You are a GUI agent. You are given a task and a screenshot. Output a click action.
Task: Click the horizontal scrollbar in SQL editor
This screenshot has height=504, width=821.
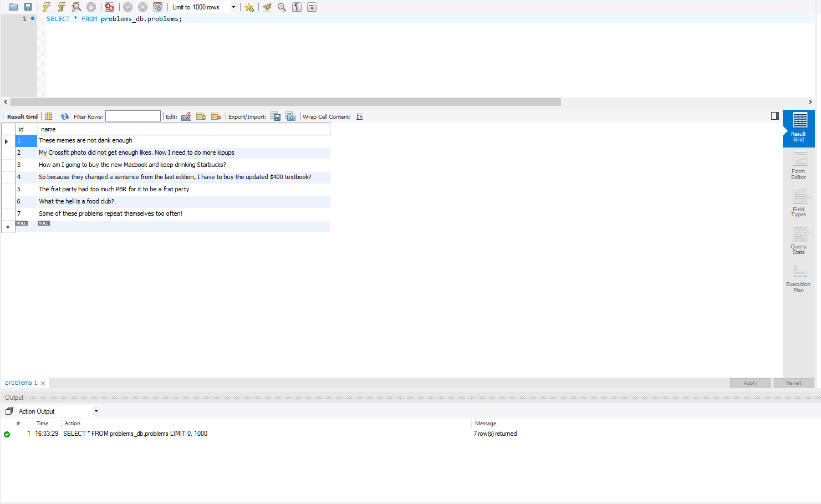coord(285,101)
